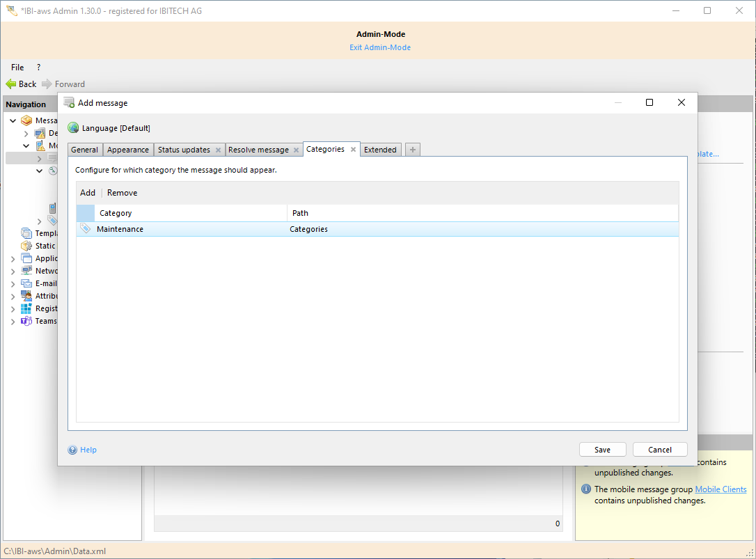Click the Help icon in the dialog footer
756x559 pixels.
click(72, 450)
